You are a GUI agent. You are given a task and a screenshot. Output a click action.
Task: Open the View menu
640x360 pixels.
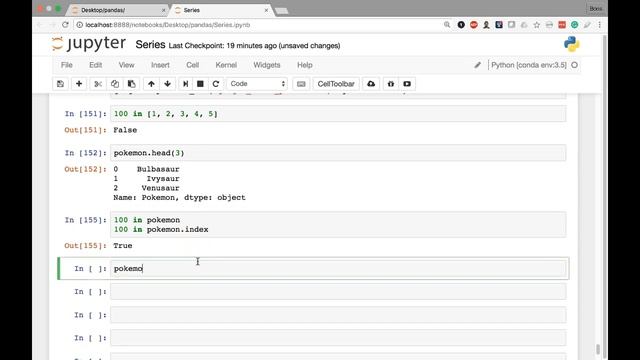[x=127, y=65]
